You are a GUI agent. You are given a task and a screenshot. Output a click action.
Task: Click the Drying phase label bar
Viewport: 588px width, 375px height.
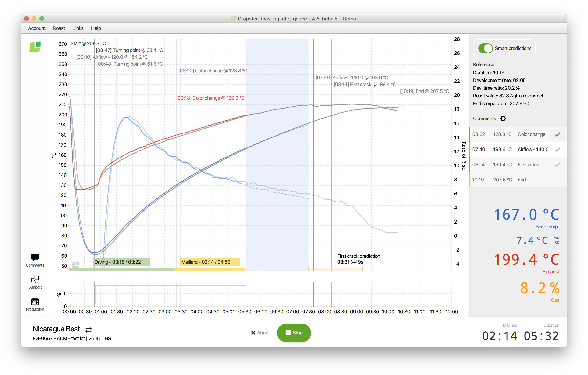click(122, 262)
